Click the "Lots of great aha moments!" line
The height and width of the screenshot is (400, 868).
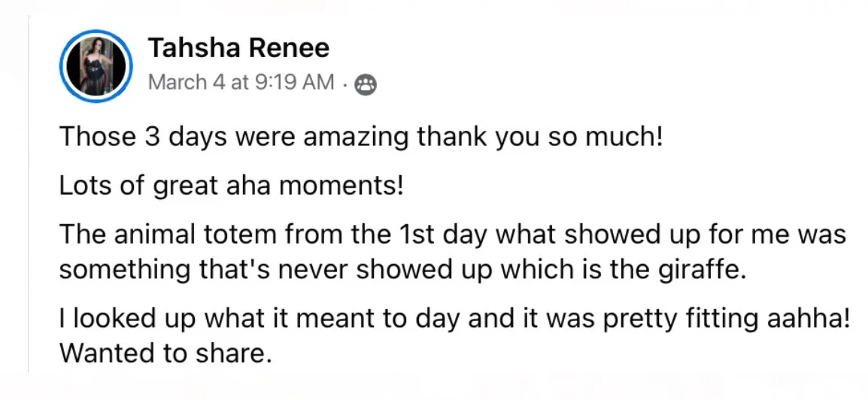232,187
